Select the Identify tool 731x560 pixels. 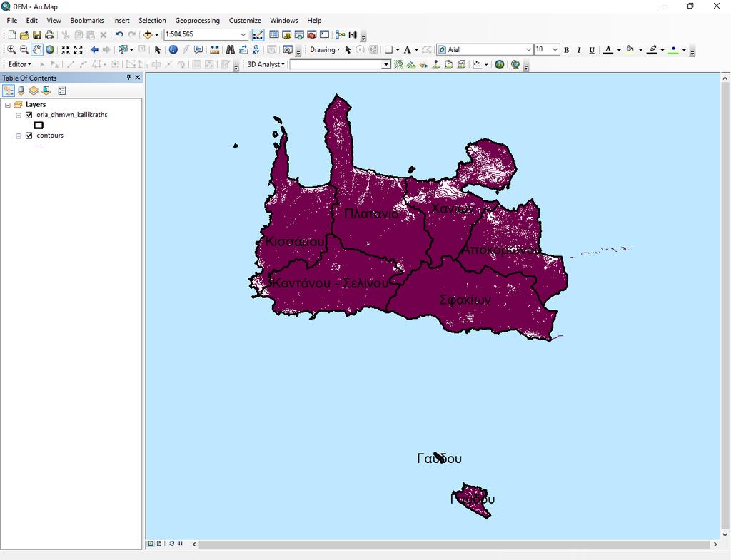[x=173, y=49]
